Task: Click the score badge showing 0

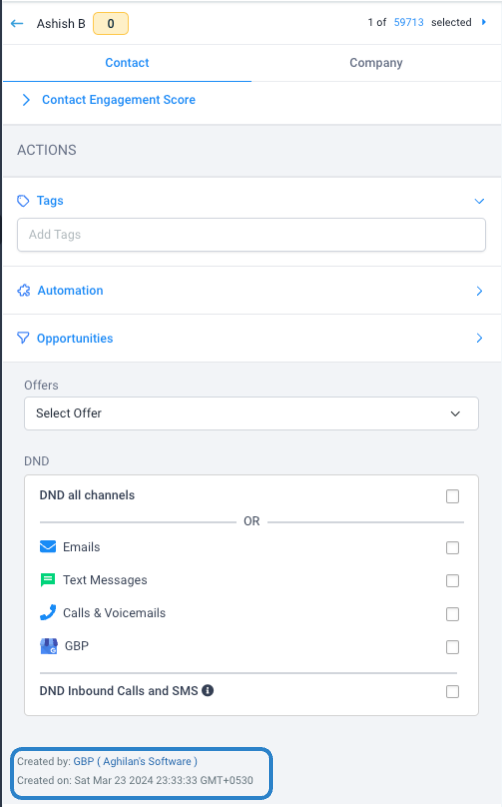Action: point(111,24)
